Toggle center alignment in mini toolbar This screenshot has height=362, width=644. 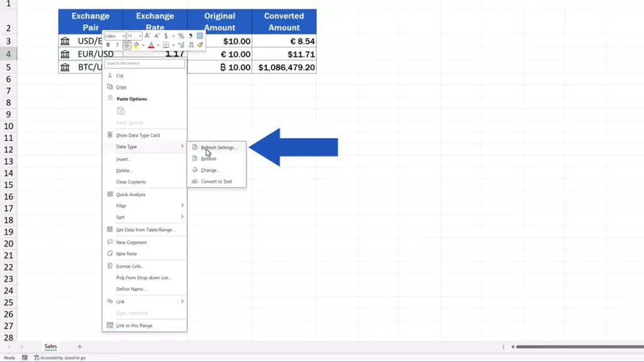[126, 45]
